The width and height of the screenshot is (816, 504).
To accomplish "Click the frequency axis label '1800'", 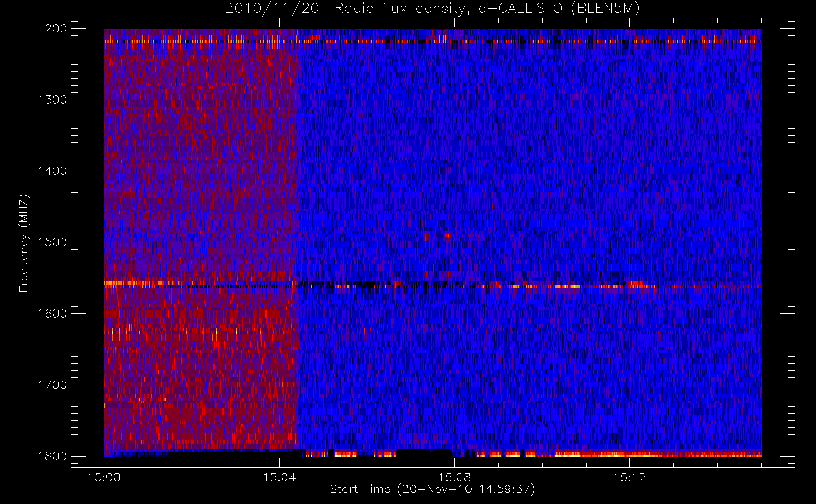I will [x=52, y=456].
